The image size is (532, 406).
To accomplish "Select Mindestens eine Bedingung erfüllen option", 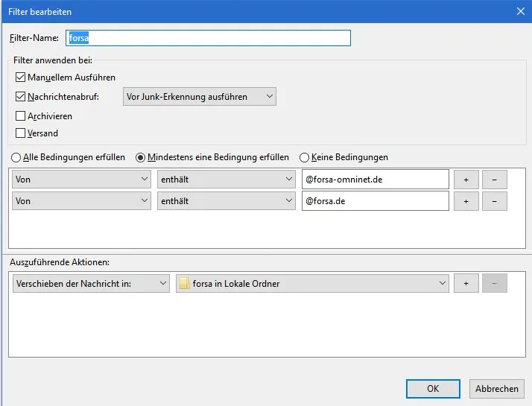I will click(140, 157).
